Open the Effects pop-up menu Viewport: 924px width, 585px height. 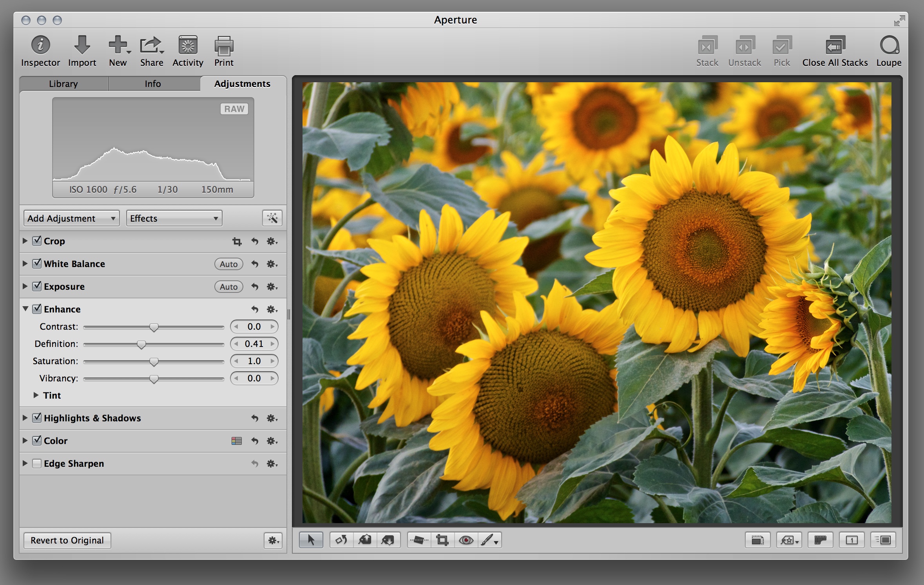174,218
